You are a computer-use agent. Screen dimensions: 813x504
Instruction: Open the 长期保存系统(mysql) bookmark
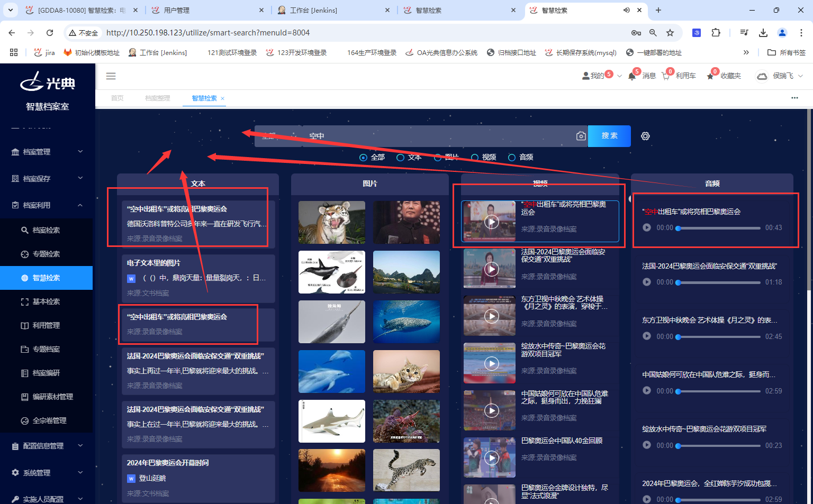pyautogui.click(x=581, y=52)
